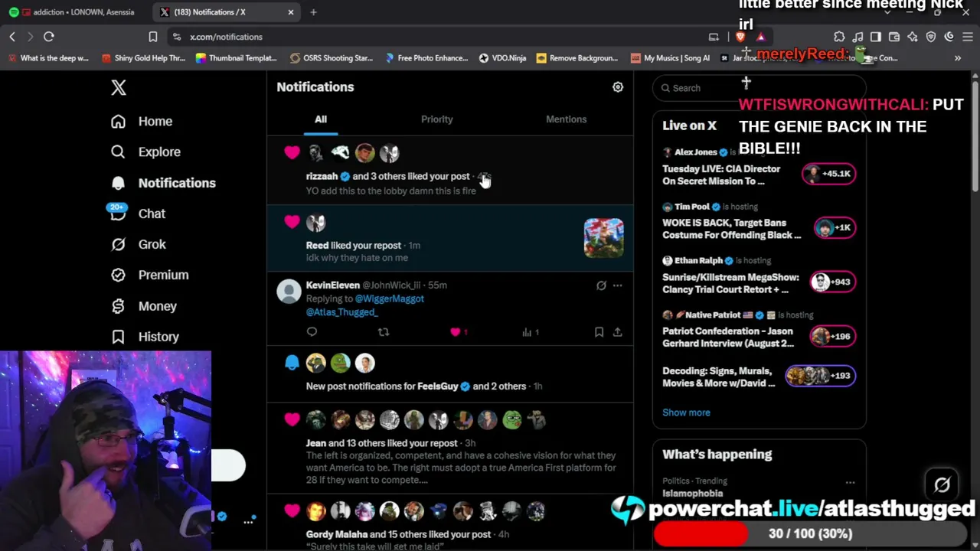The height and width of the screenshot is (551, 980).
Task: Open the media music-note control
Action: (857, 37)
